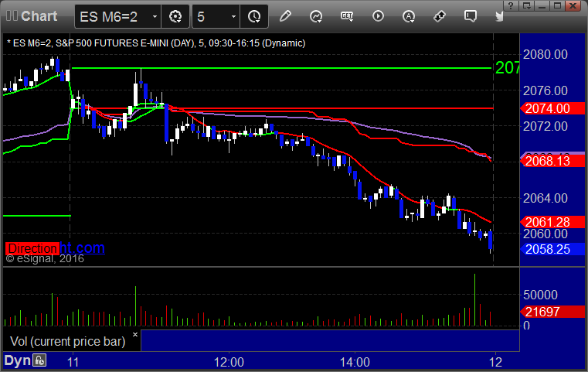Click the green 207 line label
Image resolution: width=588 pixels, height=372 pixels.
point(507,68)
